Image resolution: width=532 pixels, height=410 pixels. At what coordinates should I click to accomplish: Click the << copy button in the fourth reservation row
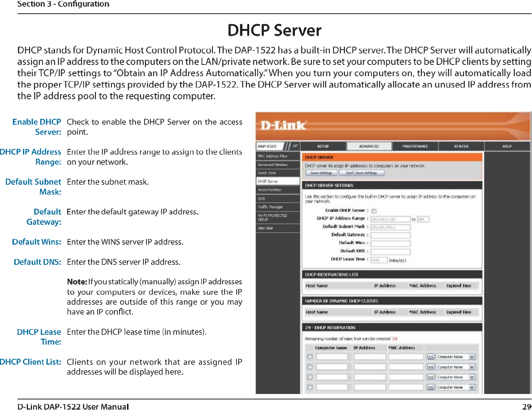430,387
